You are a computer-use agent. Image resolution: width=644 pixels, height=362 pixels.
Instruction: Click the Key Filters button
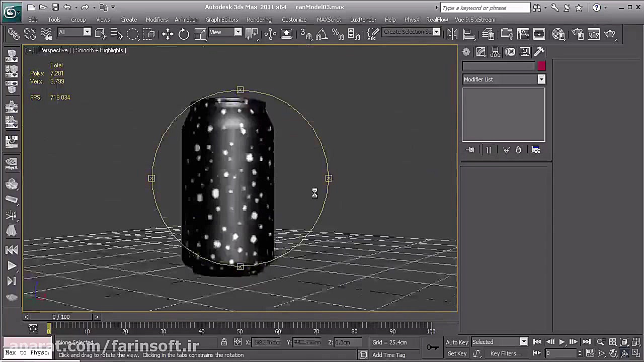[506, 353]
